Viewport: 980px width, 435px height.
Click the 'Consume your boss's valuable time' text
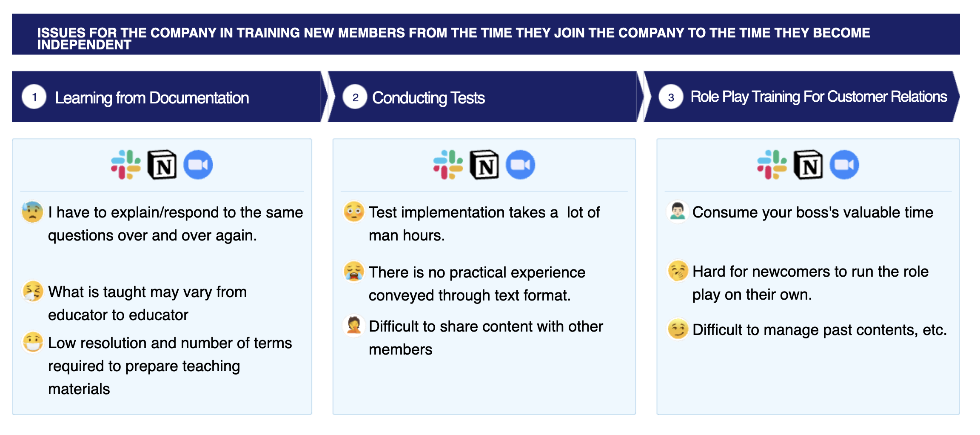[813, 212]
